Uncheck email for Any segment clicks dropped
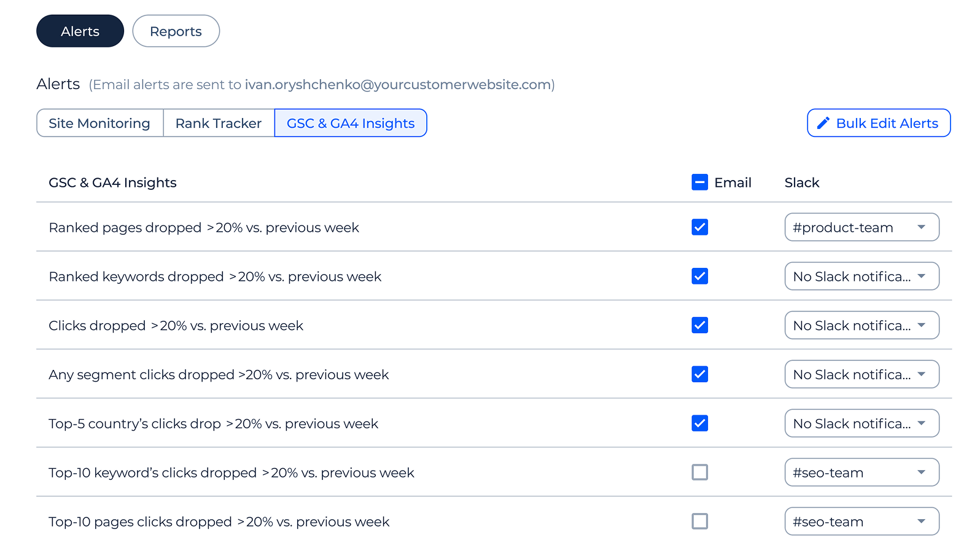The height and width of the screenshot is (553, 980). (699, 374)
